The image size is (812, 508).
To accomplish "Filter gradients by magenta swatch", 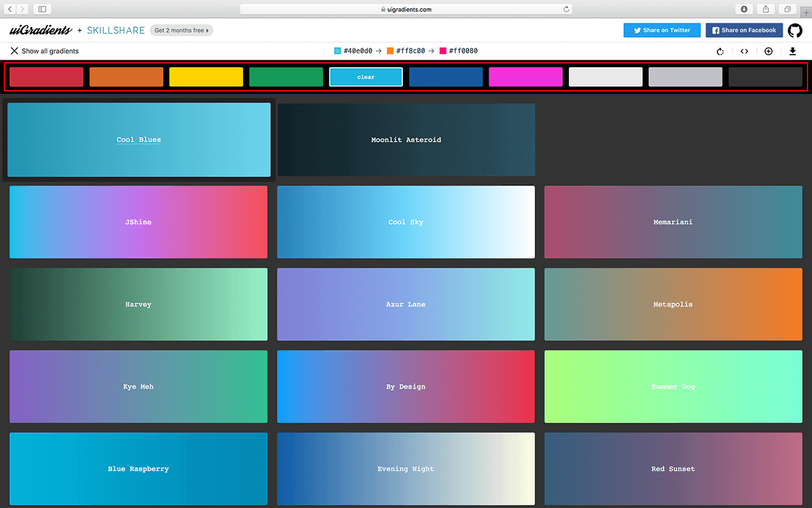I will [x=525, y=77].
